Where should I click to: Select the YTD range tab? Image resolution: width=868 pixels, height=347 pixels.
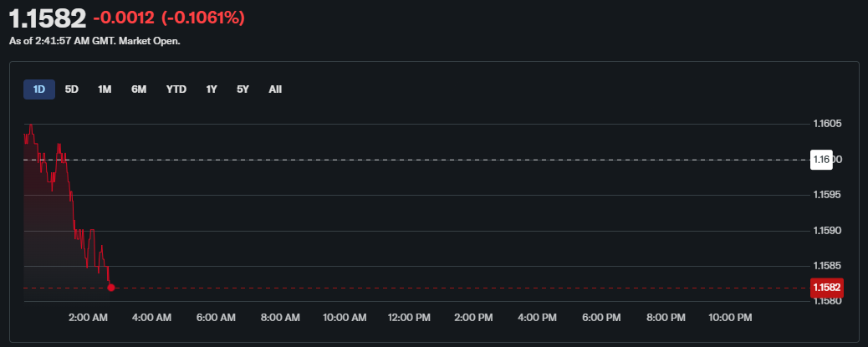(176, 89)
